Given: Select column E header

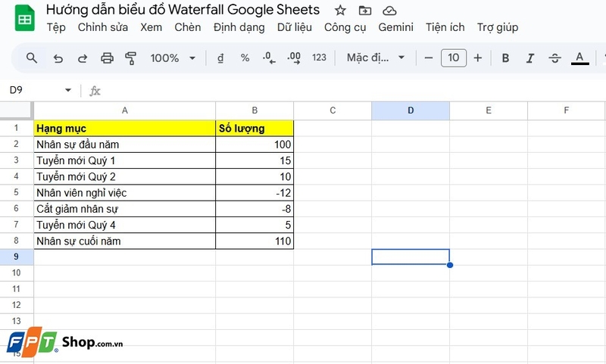Looking at the screenshot, I should tap(489, 110).
